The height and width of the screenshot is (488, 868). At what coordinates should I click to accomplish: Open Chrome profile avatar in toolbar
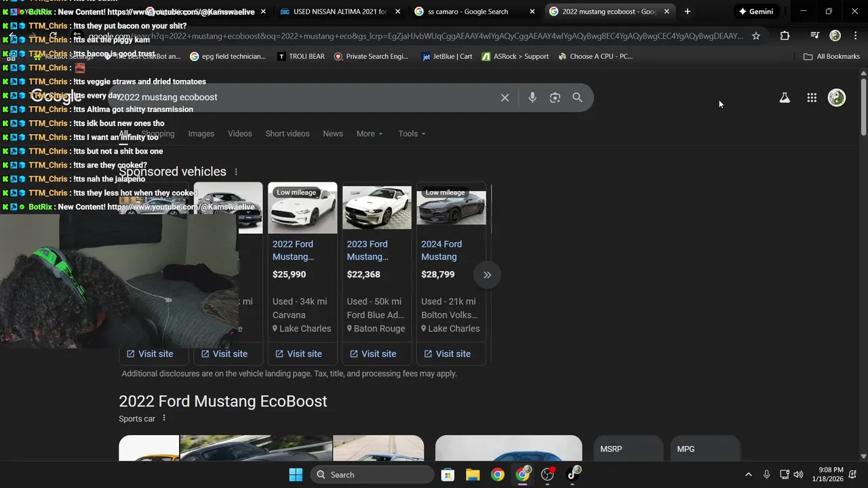(x=835, y=36)
